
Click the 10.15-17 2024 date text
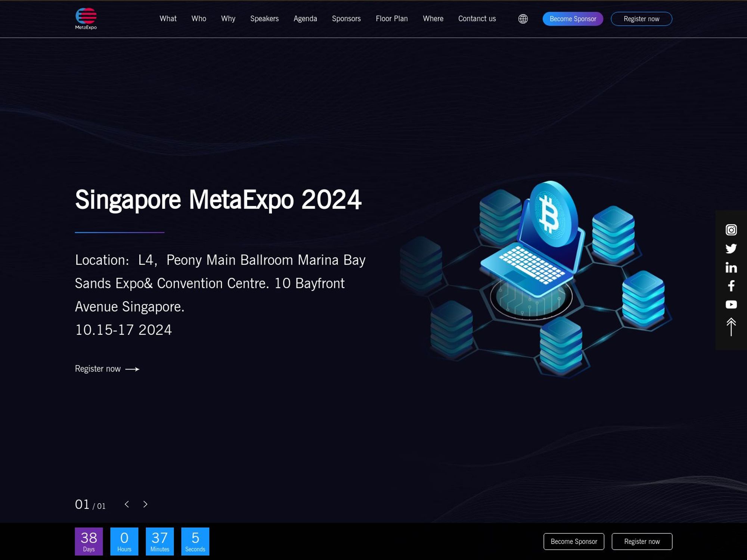click(123, 330)
